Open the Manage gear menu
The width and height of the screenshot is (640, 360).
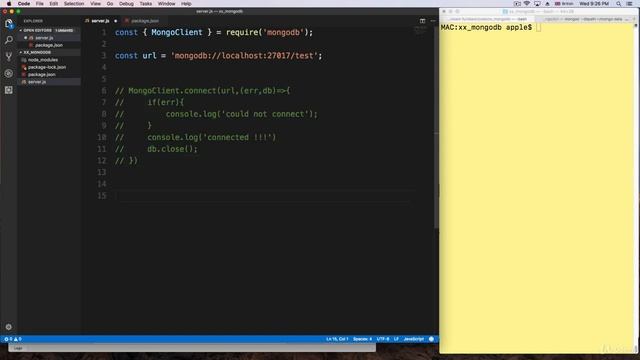tap(9, 327)
